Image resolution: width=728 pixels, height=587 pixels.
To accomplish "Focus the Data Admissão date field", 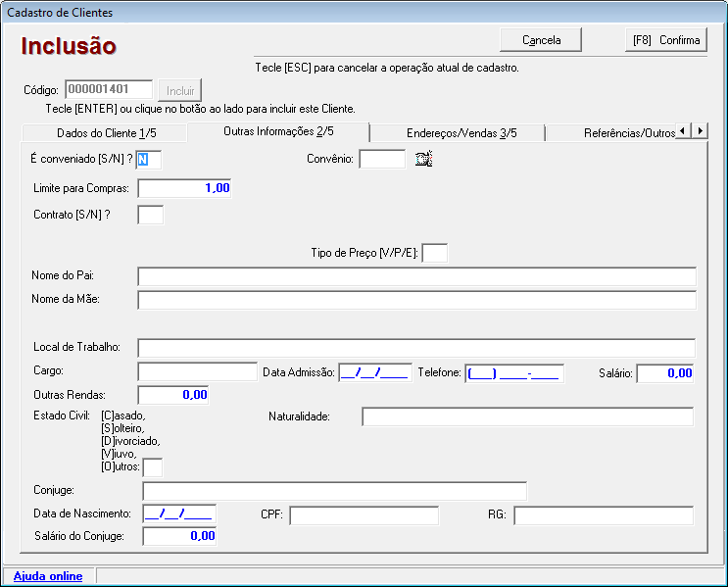I will coord(374,372).
